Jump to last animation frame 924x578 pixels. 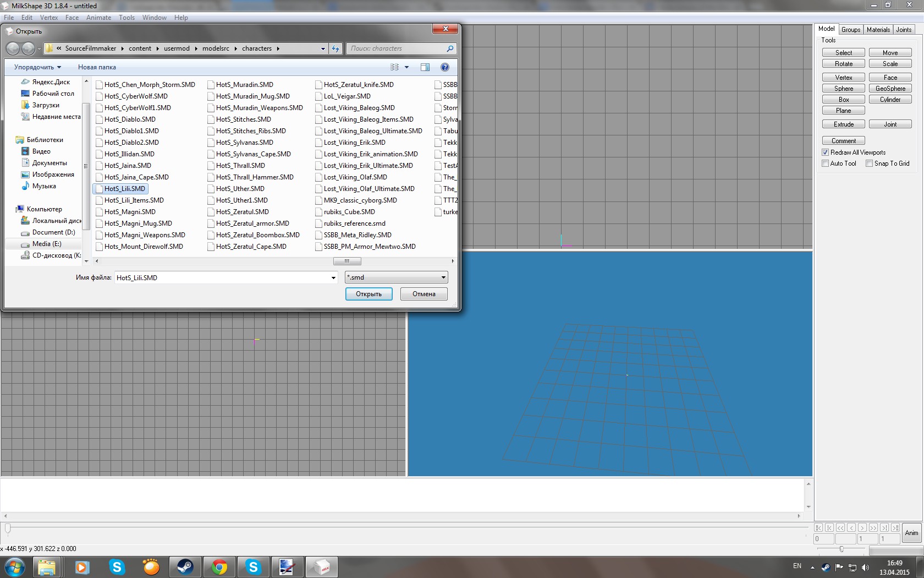point(895,528)
